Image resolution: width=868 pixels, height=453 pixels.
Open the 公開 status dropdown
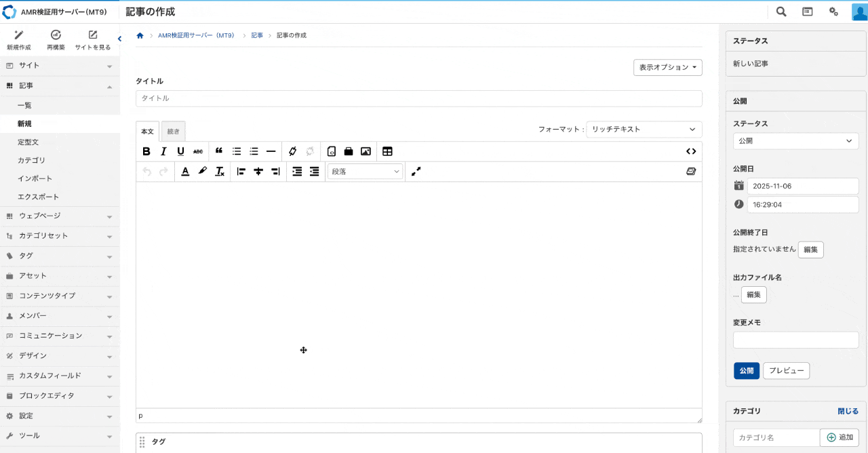tap(795, 141)
